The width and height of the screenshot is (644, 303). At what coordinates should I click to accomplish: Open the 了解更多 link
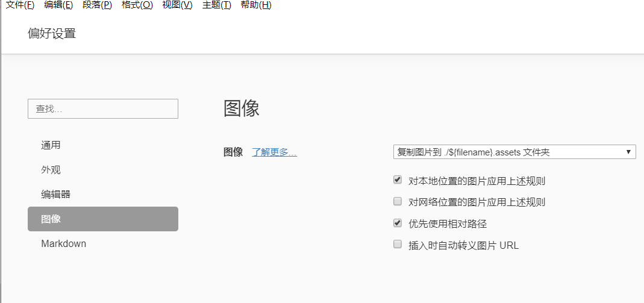click(x=274, y=152)
